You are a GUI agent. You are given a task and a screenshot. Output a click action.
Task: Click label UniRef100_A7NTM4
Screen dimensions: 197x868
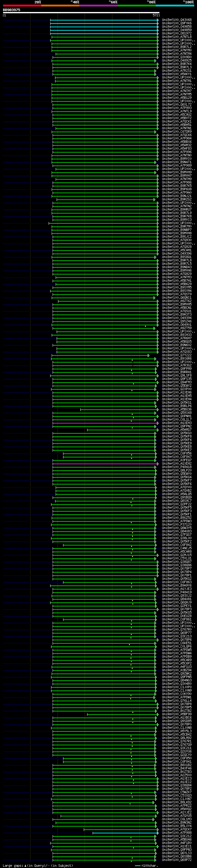177,54
